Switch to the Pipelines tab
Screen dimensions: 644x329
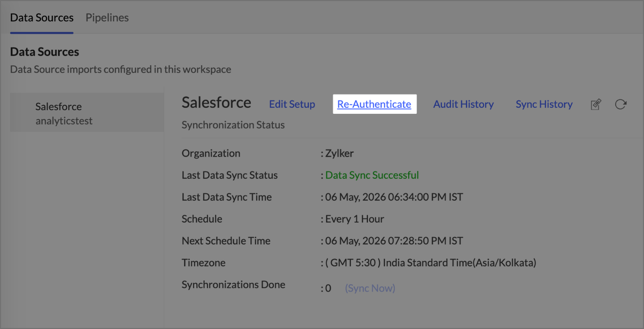pos(107,18)
